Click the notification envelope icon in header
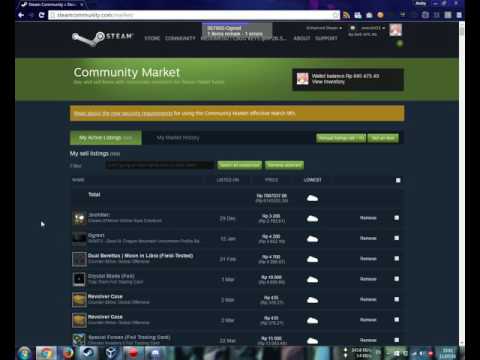 click(x=353, y=28)
